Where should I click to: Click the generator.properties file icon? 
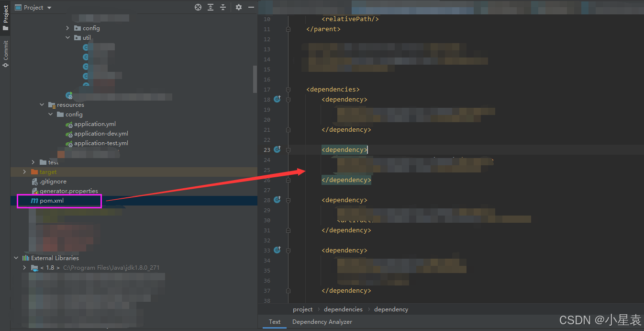34,191
